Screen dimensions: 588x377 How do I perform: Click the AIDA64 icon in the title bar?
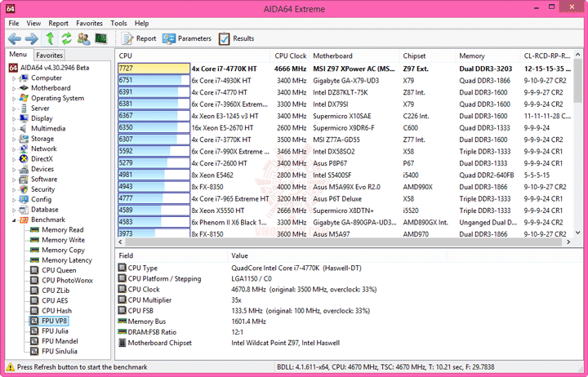tap(11, 8)
